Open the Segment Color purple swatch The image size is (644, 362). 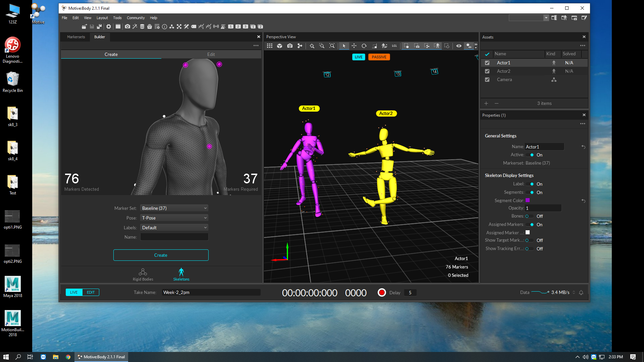click(528, 200)
